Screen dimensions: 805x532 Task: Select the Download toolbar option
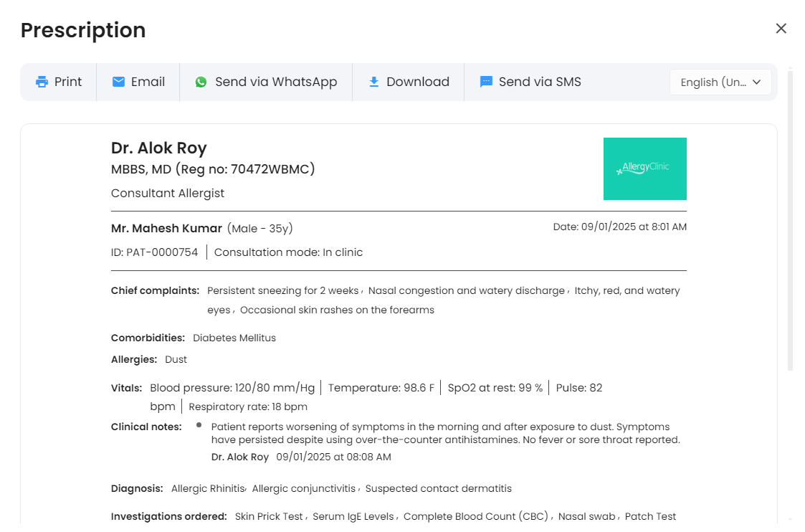click(x=417, y=82)
